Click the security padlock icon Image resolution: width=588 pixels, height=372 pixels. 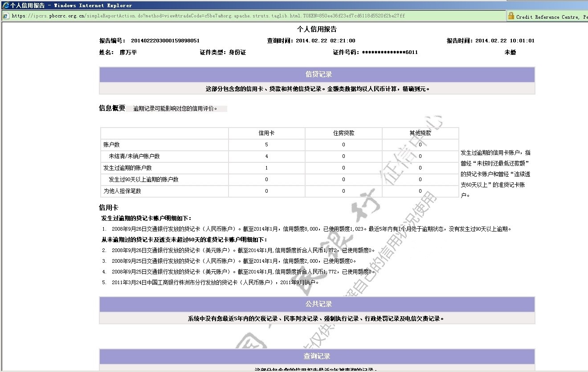click(x=511, y=16)
